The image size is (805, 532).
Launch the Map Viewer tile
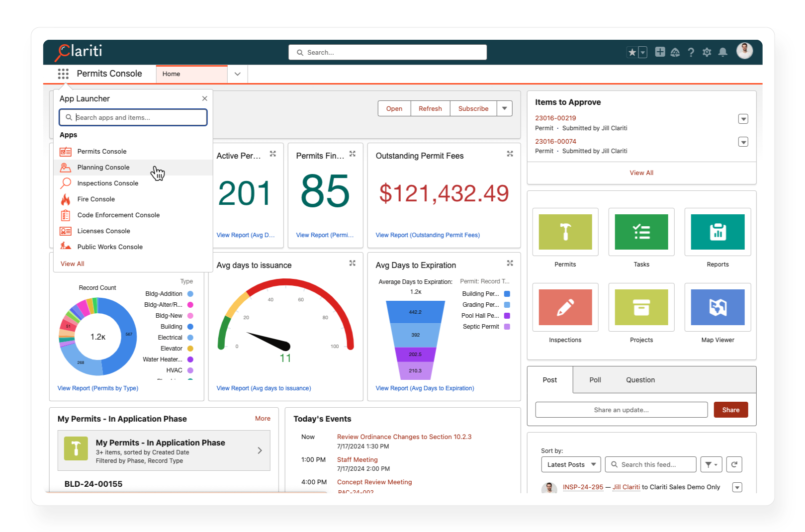coord(717,307)
